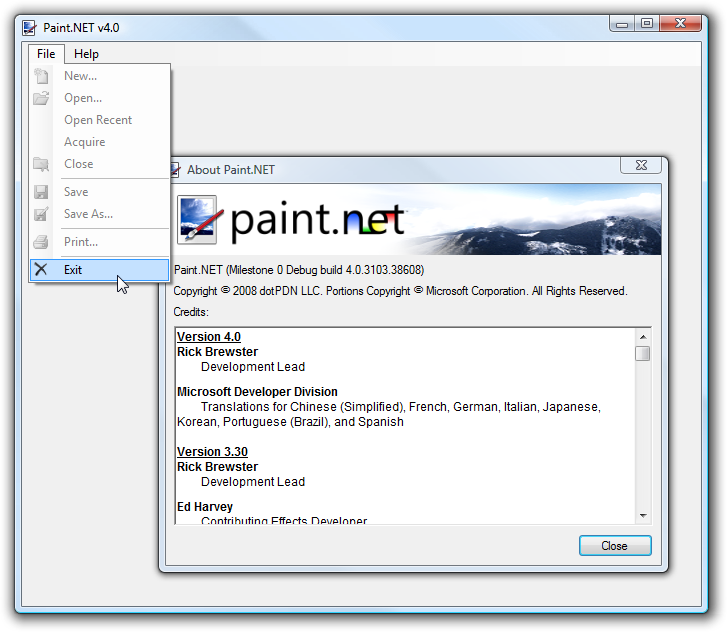Click the Paint.NET title bar app icon

[x=29, y=28]
